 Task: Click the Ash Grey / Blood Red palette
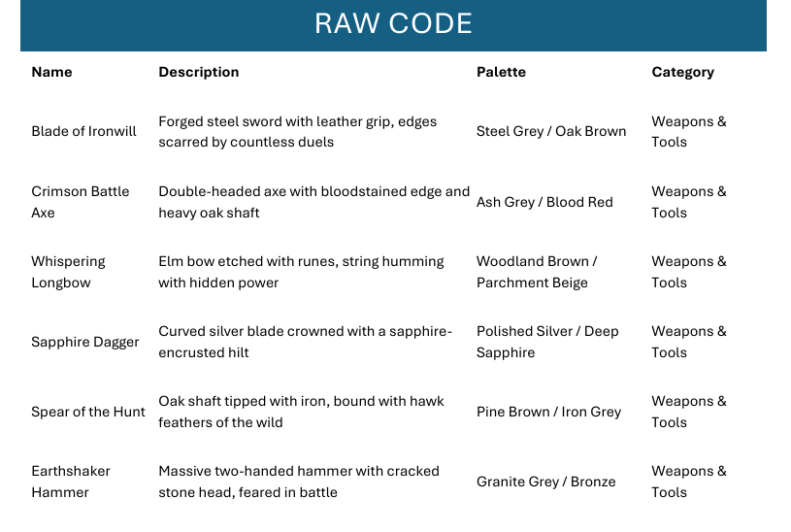[544, 202]
